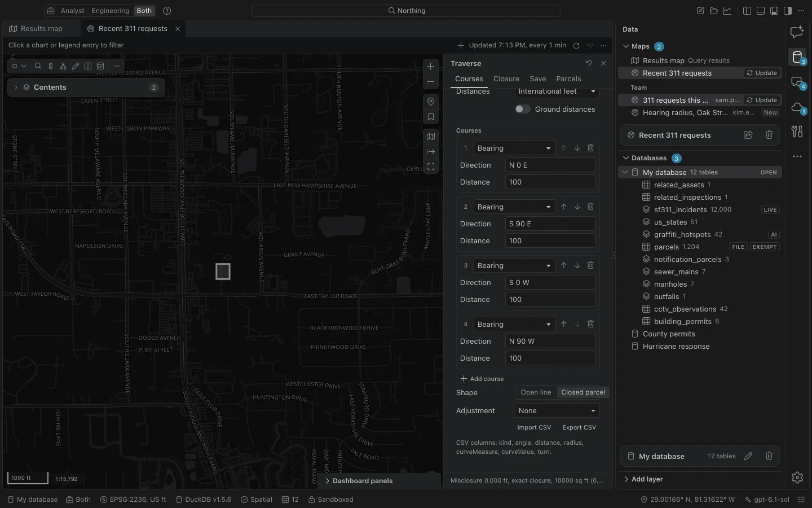
Task: Zoom out on the map
Action: pyautogui.click(x=431, y=82)
